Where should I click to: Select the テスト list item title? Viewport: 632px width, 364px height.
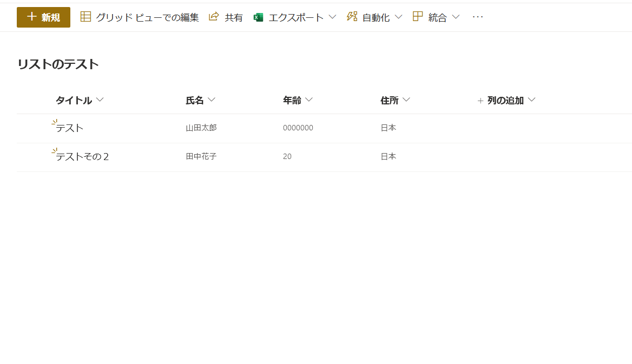pyautogui.click(x=70, y=128)
